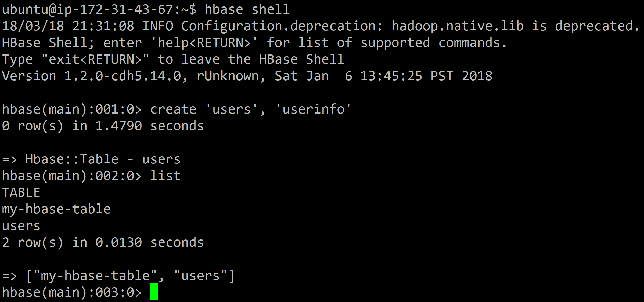Click the TABLE header in list output
Image resolution: width=644 pixels, height=302 pixels.
(x=21, y=193)
